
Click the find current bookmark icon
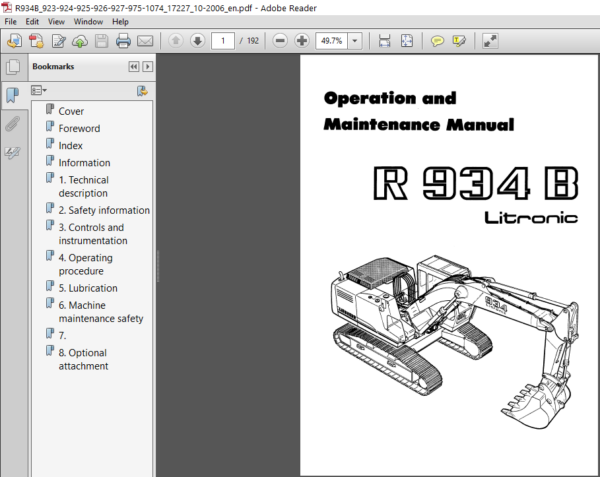[x=142, y=91]
